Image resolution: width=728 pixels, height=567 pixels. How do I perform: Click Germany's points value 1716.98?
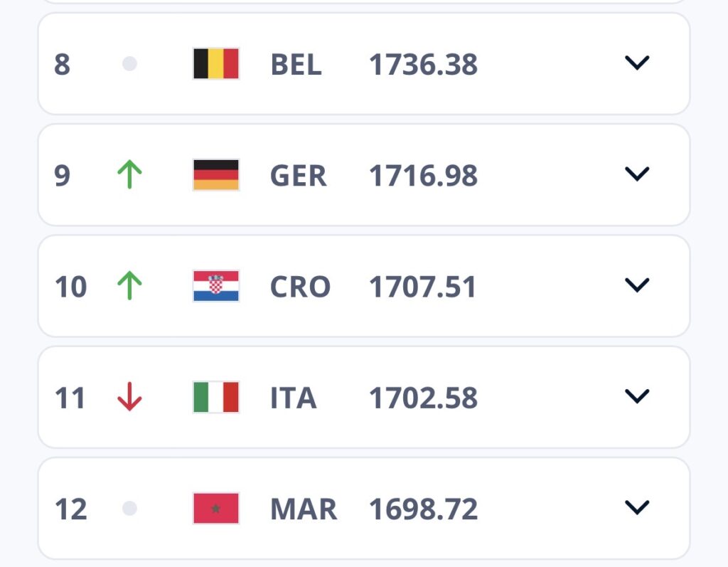pyautogui.click(x=423, y=175)
